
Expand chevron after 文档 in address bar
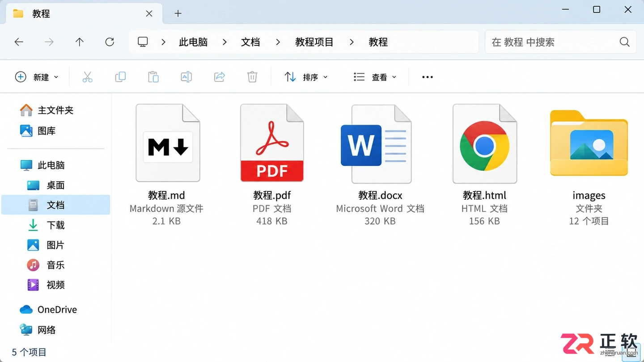(278, 42)
